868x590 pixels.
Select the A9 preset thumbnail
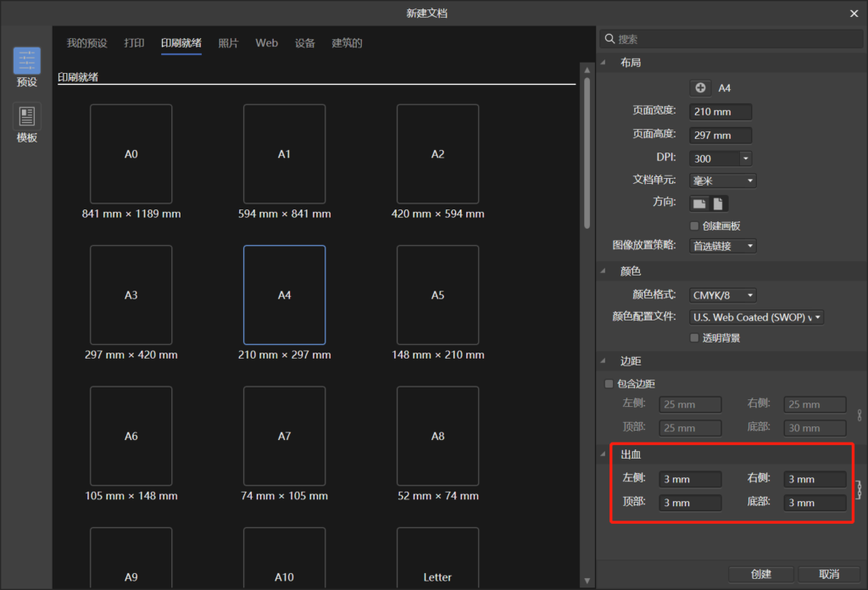click(131, 558)
